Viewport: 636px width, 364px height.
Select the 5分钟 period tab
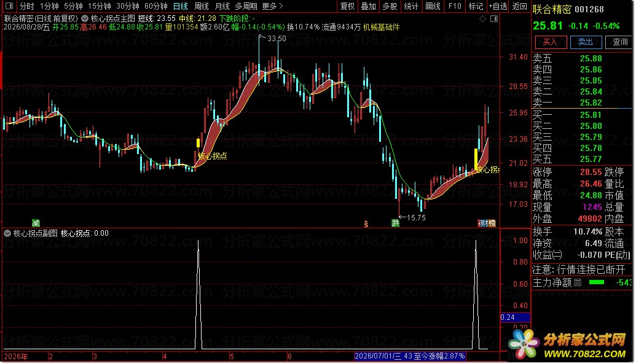click(73, 6)
